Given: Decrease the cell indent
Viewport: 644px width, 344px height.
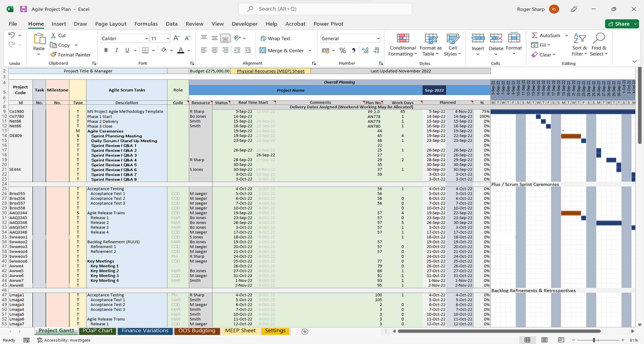Looking at the screenshot, I should click(237, 50).
